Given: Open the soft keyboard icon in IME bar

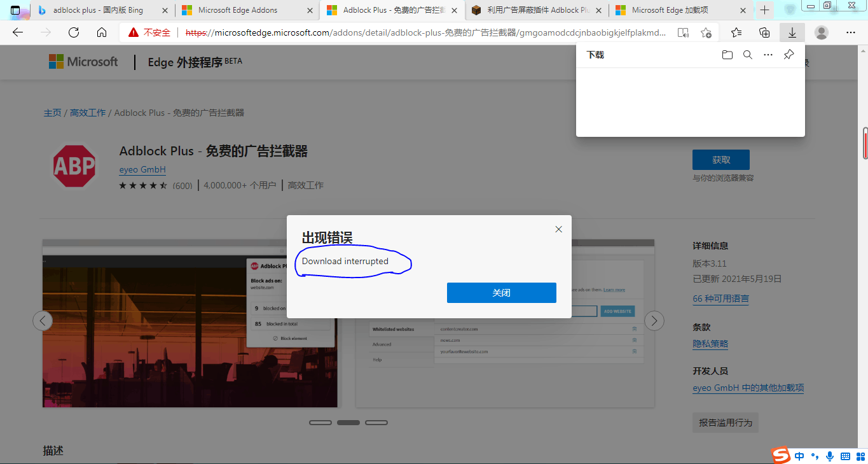Looking at the screenshot, I should [845, 456].
